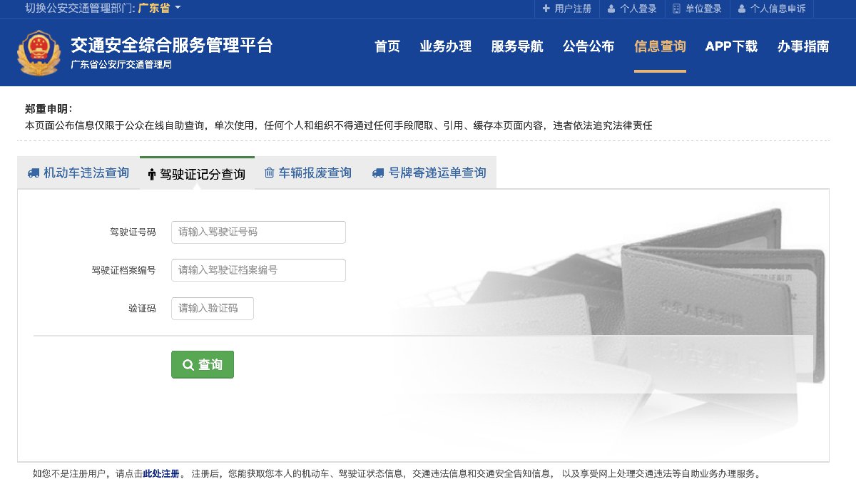Image resolution: width=856 pixels, height=504 pixels.
Task: Click the 交通安全综合服务管理平台 site title
Action: [171, 45]
